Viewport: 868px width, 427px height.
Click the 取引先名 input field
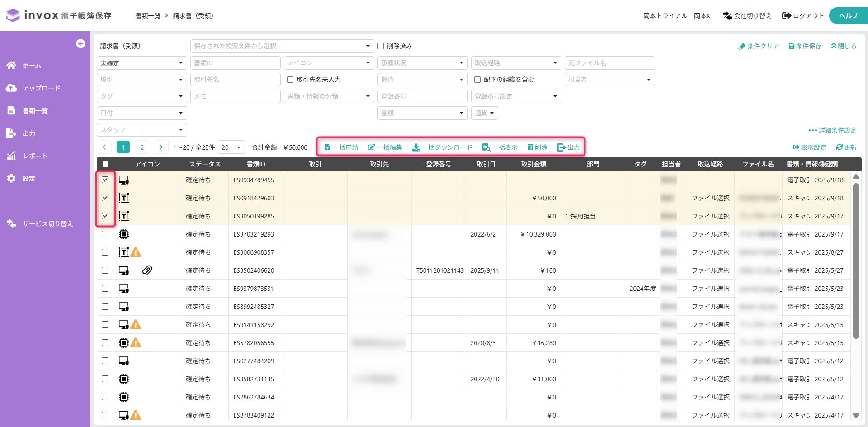pyautogui.click(x=235, y=80)
